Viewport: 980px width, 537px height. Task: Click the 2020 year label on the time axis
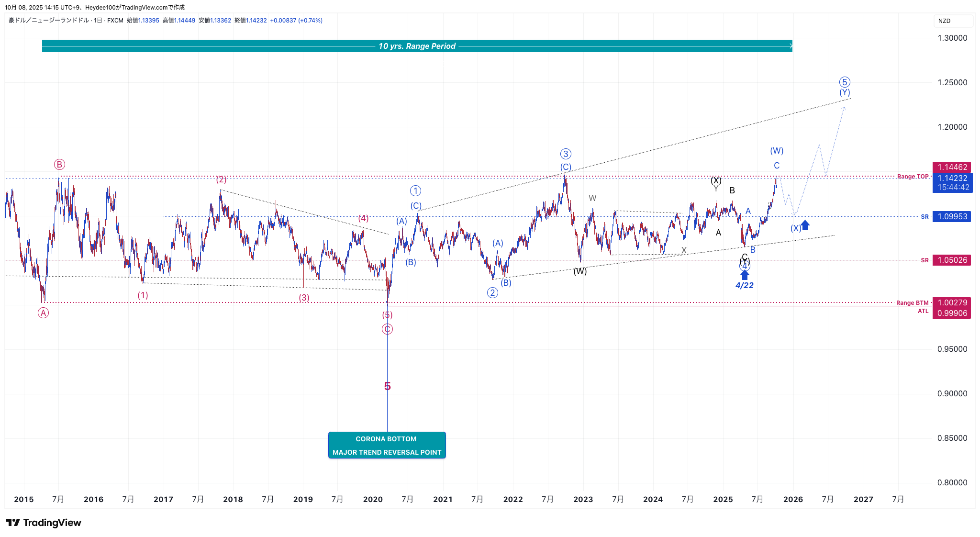point(373,499)
